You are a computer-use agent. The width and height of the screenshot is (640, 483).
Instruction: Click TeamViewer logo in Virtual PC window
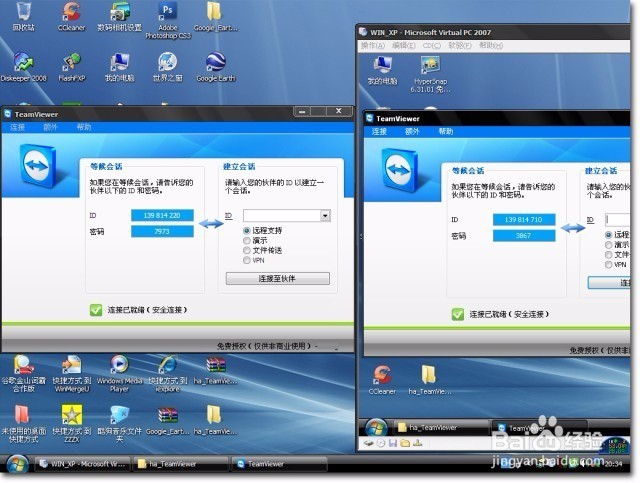coord(400,170)
